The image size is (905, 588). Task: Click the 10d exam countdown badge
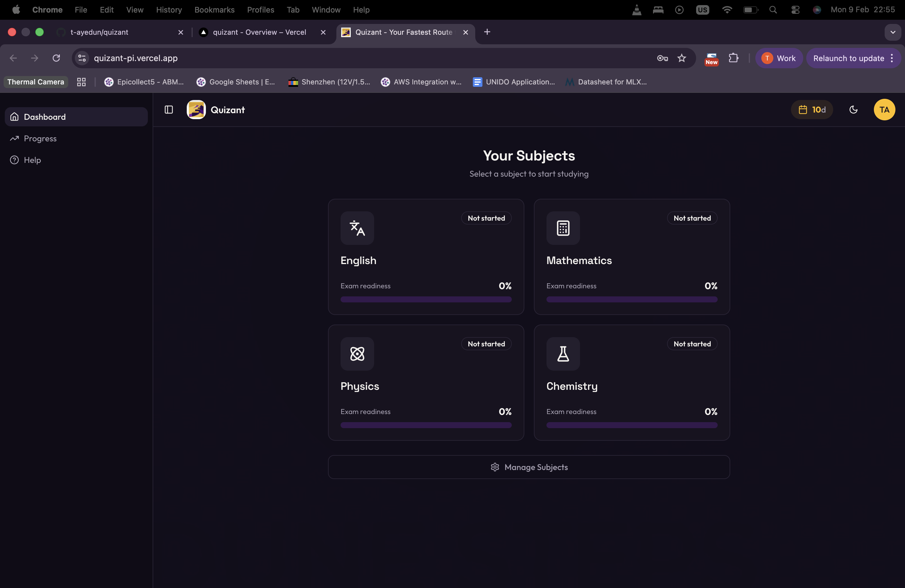(x=811, y=110)
